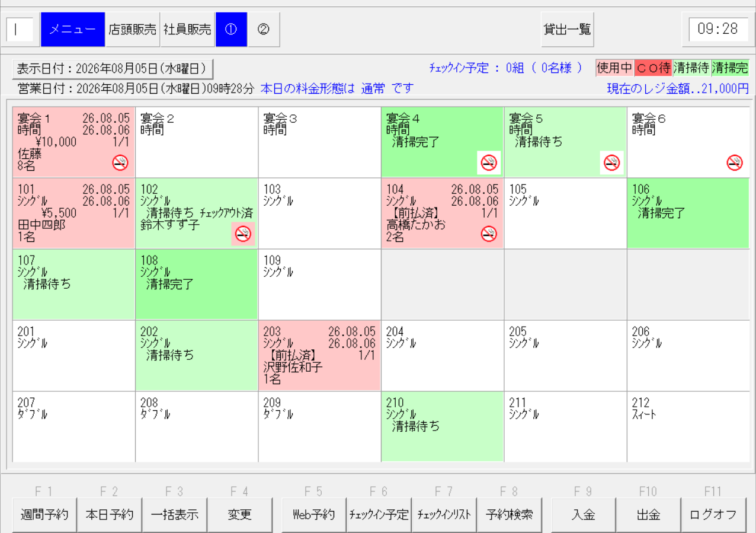Click 入金 (F9) button
The width and height of the screenshot is (756, 533).
584,515
